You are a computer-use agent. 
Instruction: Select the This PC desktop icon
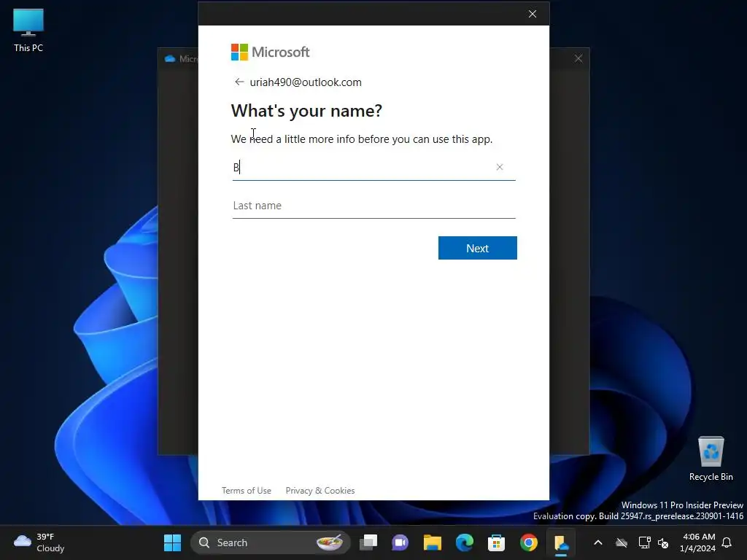(28, 31)
